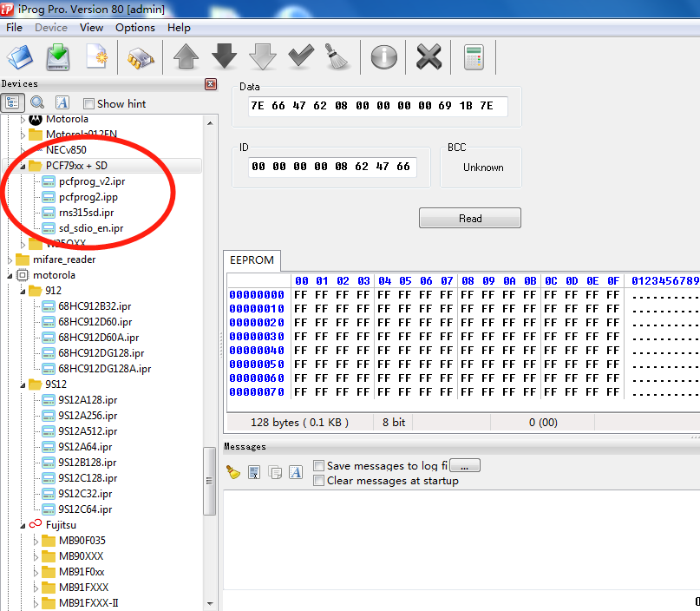Open the View menu
This screenshot has width=700, height=611.
tap(92, 28)
